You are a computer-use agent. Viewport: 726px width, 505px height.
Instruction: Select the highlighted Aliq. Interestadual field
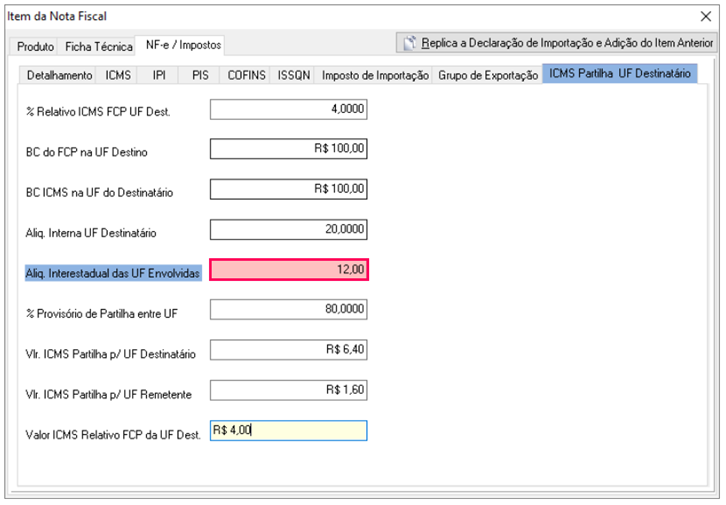tap(288, 270)
